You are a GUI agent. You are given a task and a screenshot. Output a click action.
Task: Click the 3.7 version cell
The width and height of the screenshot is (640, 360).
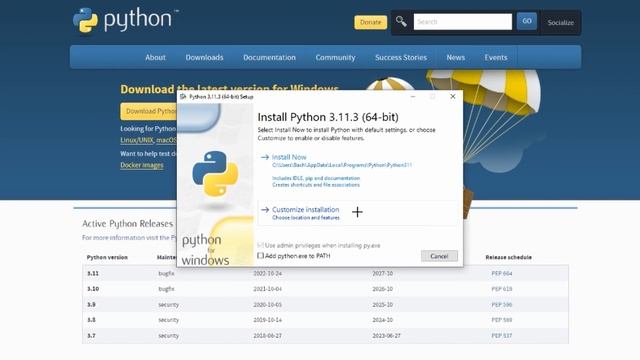click(x=91, y=336)
